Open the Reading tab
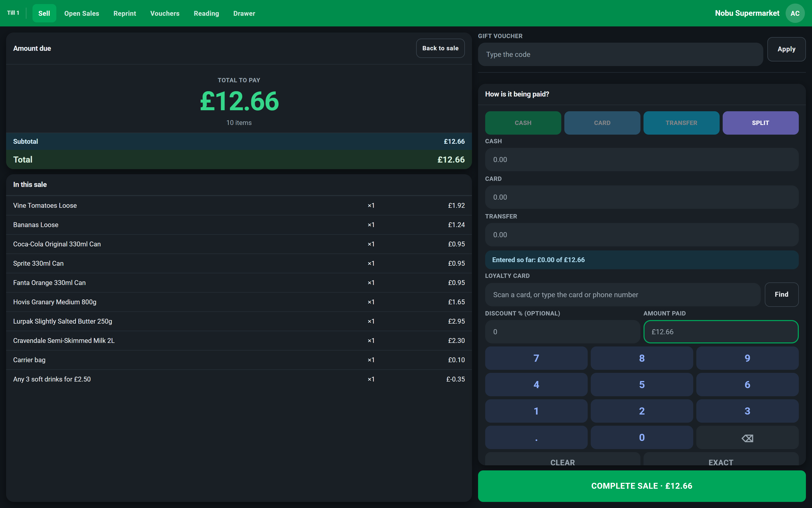The image size is (812, 508). coord(206,13)
